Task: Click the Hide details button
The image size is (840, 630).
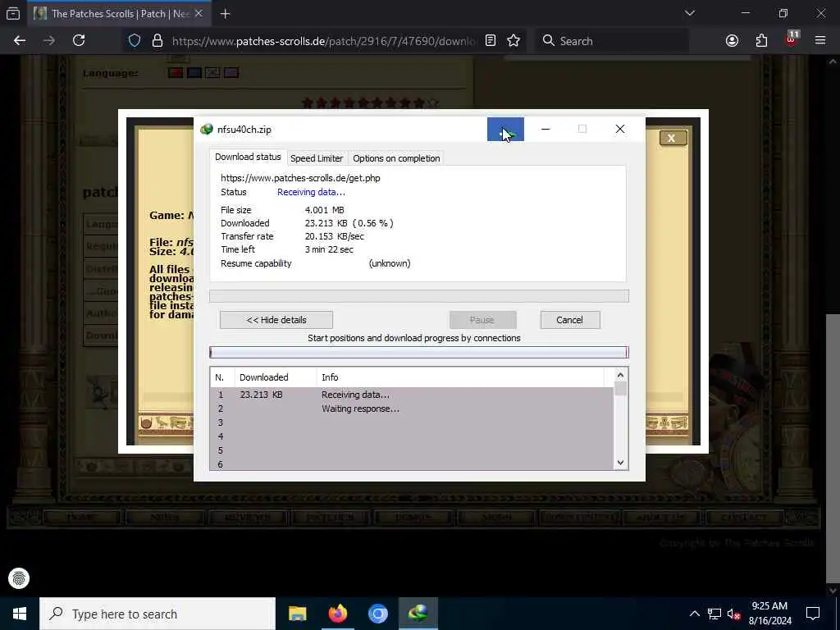Action: point(276,320)
